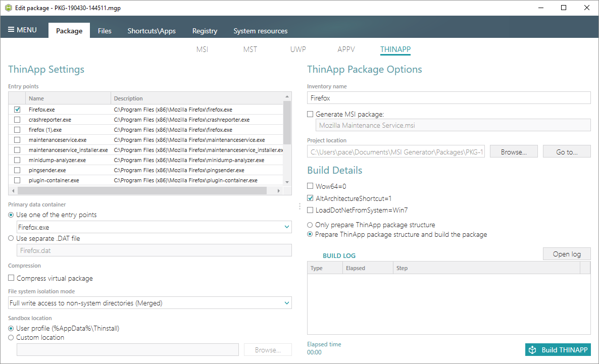Open the Registry tab
Viewport: 599px width, 364px height.
click(x=205, y=31)
